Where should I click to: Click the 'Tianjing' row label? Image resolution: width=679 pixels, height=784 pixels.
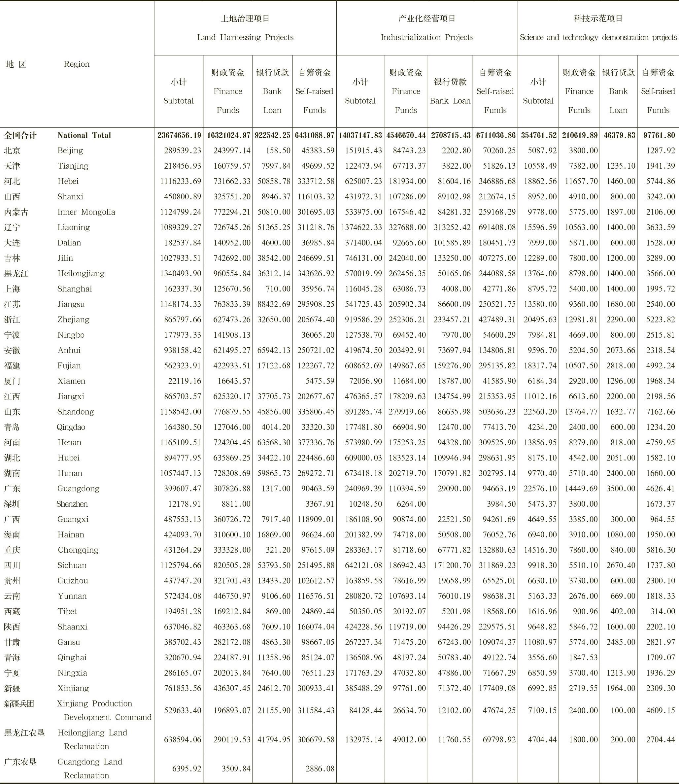pos(73,166)
